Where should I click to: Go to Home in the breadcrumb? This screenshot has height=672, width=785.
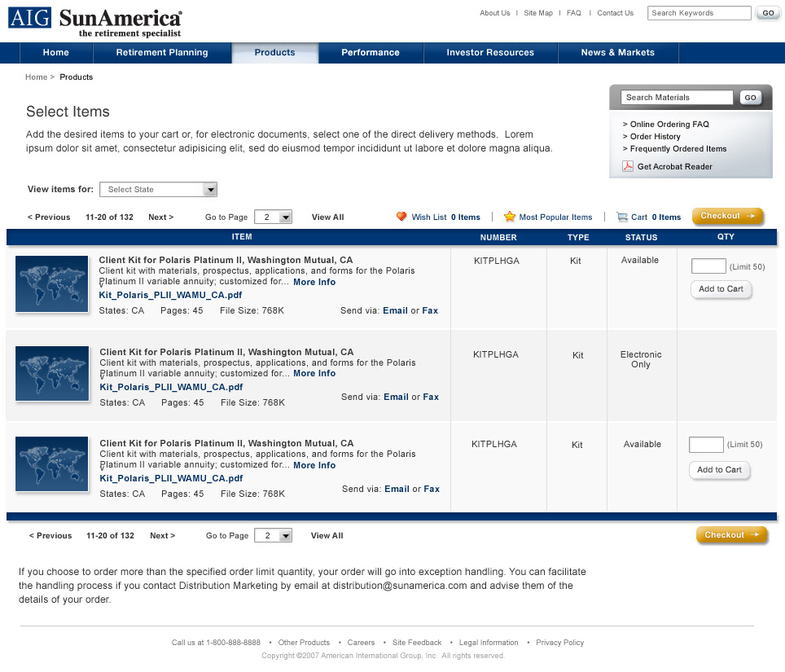(x=36, y=77)
